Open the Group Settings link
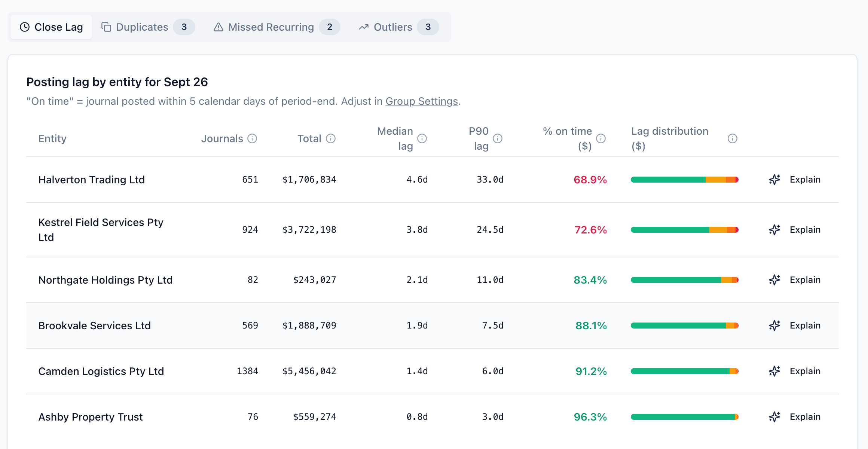868x449 pixels. [x=422, y=101]
